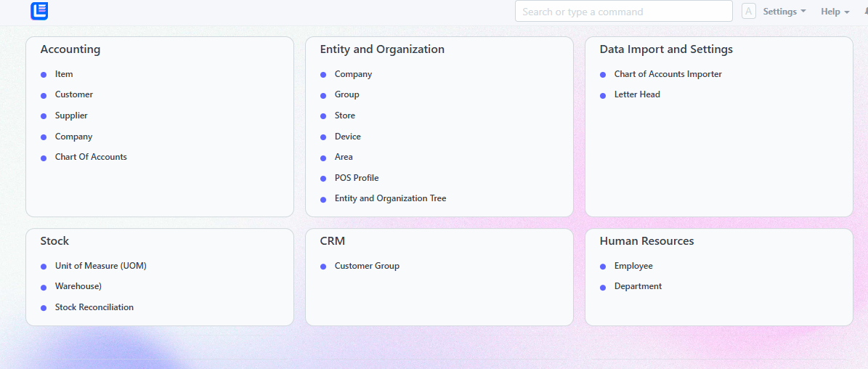Open Stock Reconciliation link

coord(94,307)
